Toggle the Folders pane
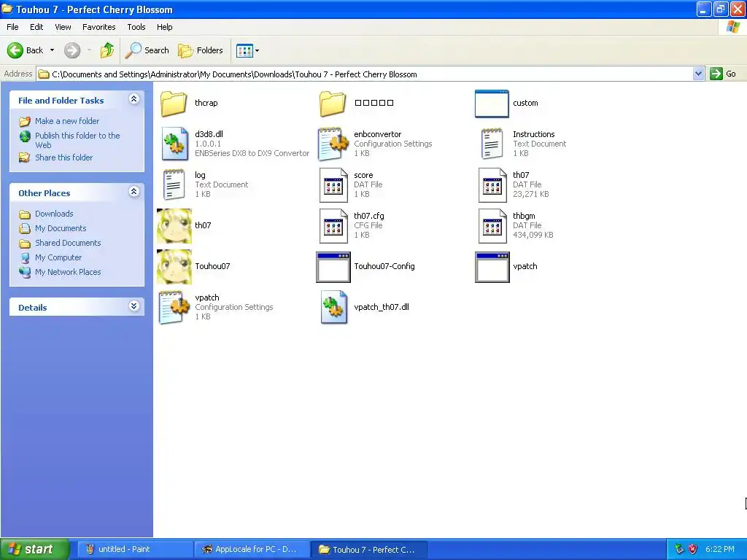Image resolution: width=747 pixels, height=560 pixels. 200,50
